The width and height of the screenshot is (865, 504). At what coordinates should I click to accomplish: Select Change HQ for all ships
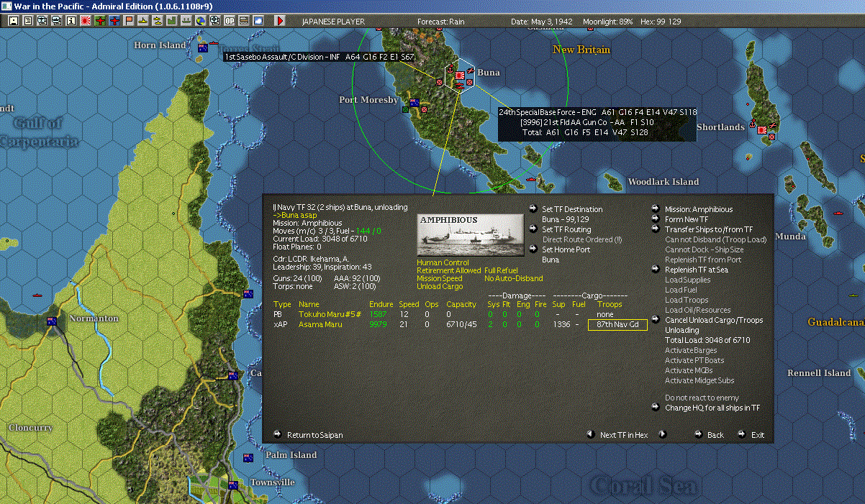point(712,408)
